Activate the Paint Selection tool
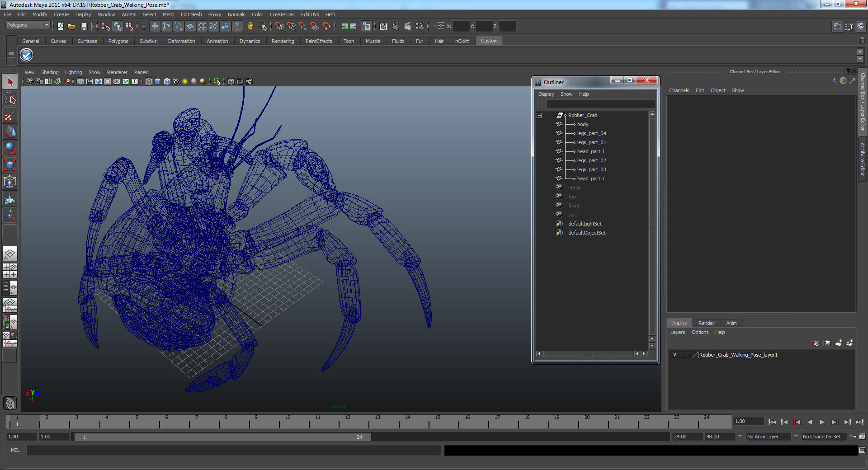868x470 pixels. [x=10, y=116]
